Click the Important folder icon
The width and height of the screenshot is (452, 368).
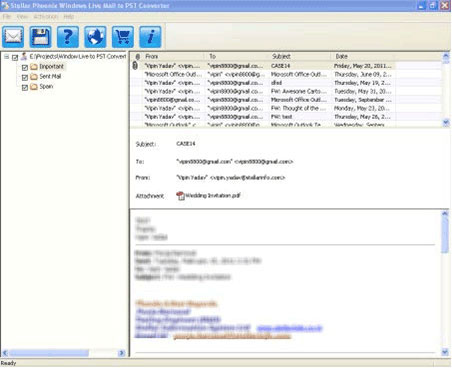34,67
